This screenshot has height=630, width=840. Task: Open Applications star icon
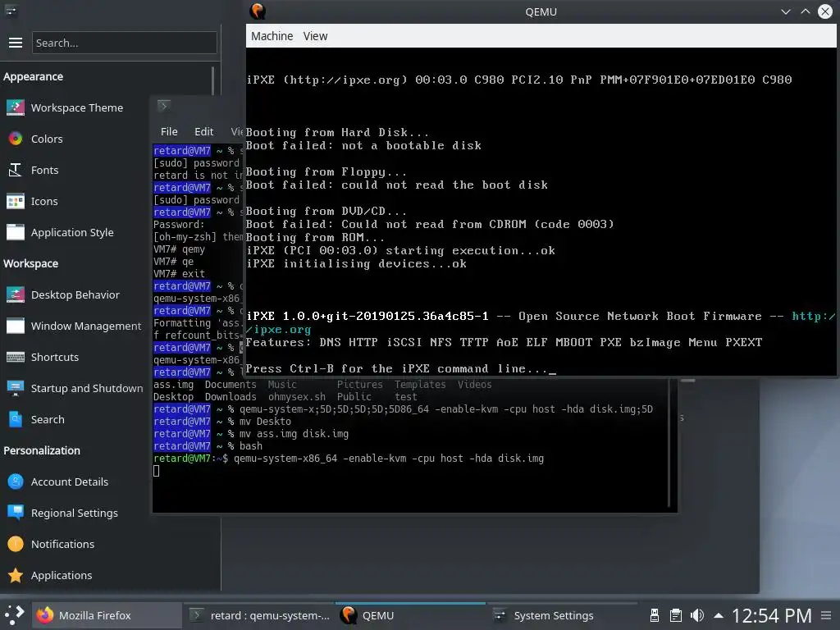[16, 575]
